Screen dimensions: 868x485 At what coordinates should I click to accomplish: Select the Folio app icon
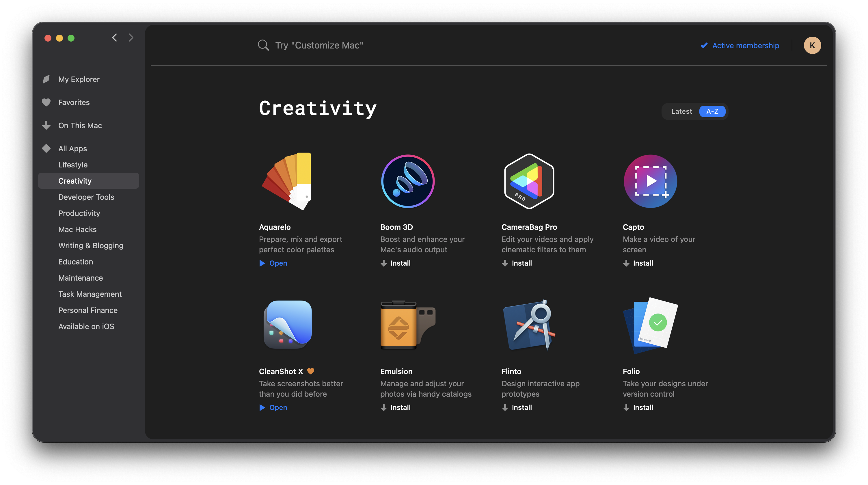(650, 325)
